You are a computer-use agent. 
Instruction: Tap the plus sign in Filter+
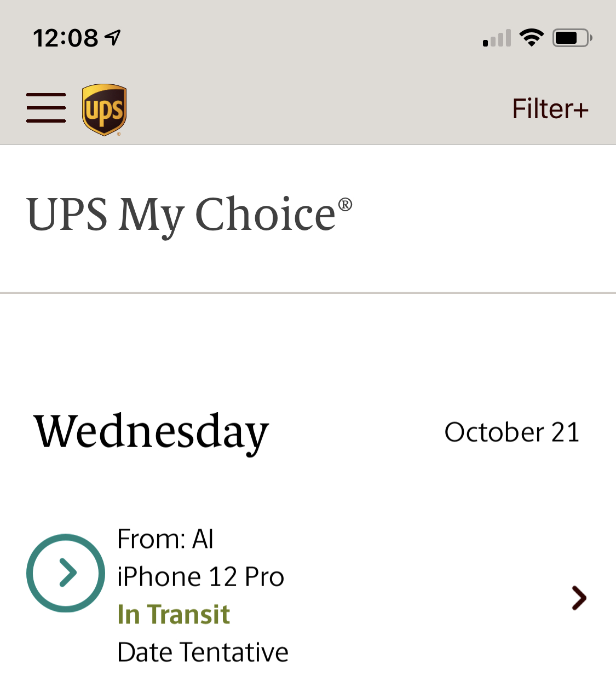coord(580,111)
